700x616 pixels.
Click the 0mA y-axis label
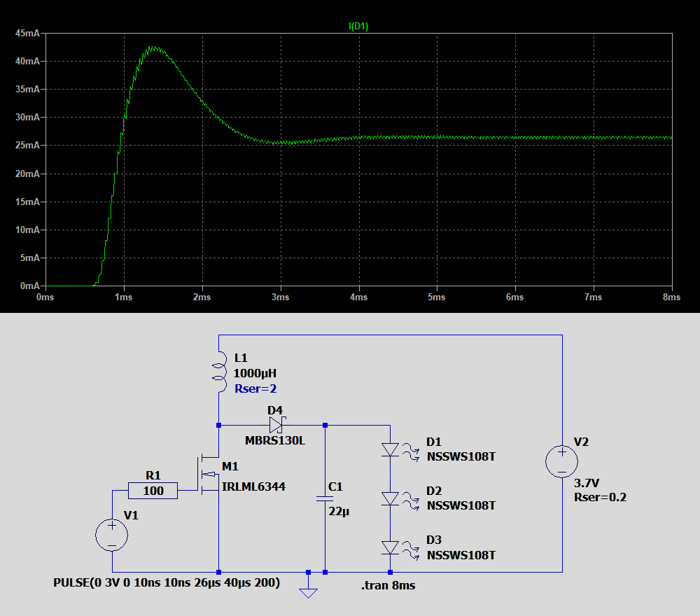tap(30, 286)
